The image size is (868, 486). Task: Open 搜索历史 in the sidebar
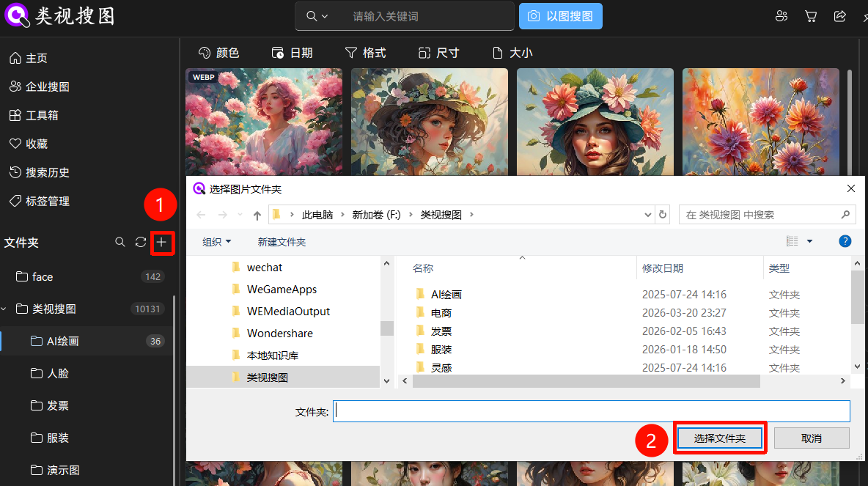(x=40, y=173)
